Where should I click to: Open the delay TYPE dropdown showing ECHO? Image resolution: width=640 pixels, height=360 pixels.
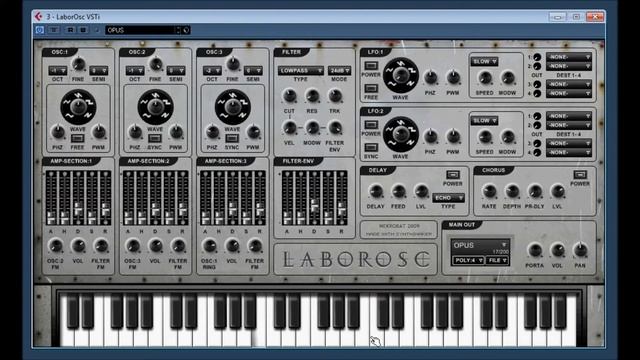[x=448, y=198]
